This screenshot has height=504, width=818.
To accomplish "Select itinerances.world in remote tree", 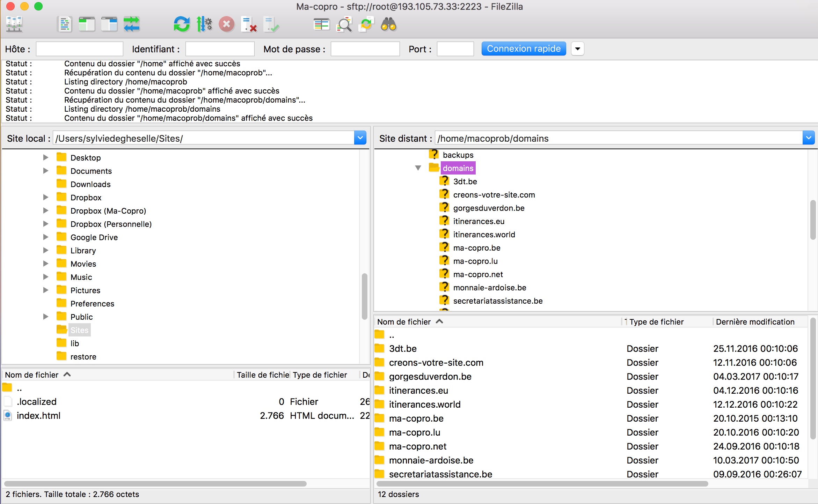I will [484, 235].
